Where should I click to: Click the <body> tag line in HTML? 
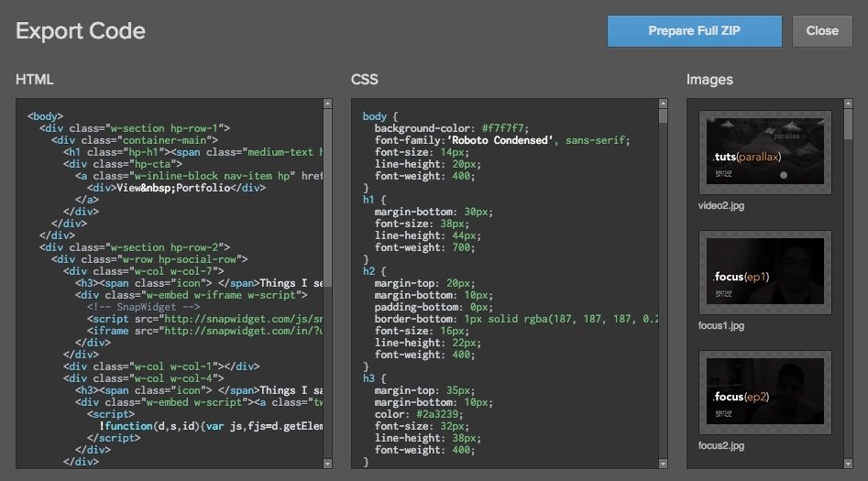coord(46,116)
